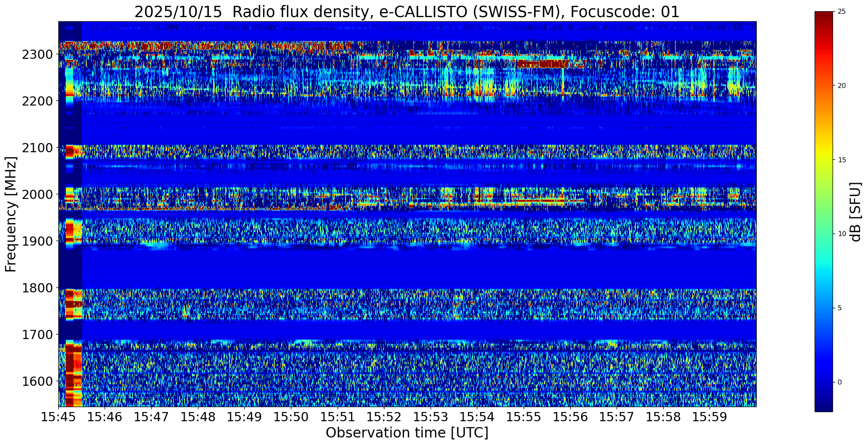The height and width of the screenshot is (445, 868).
Task: Select the 1900 frequency tick label
Action: pyautogui.click(x=39, y=241)
